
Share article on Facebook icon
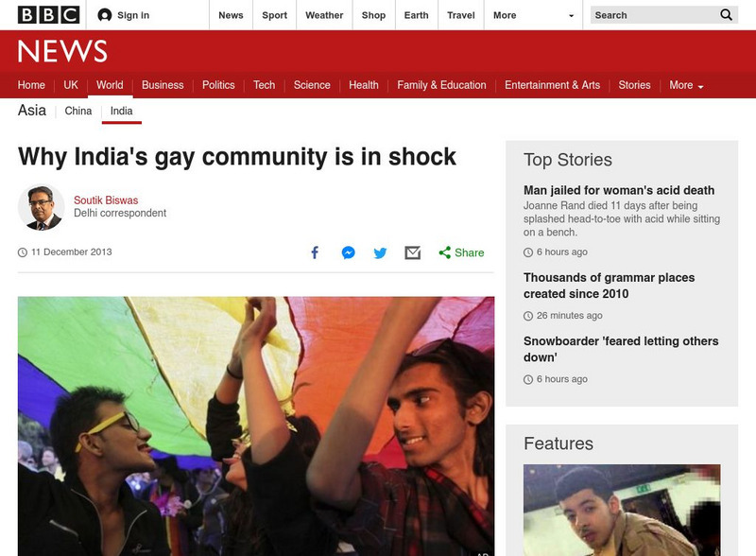coord(315,252)
